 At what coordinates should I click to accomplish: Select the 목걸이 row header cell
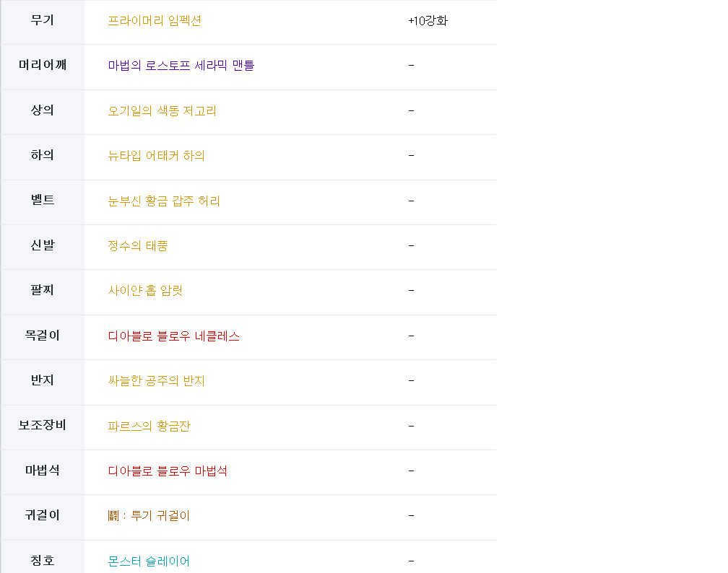point(43,336)
